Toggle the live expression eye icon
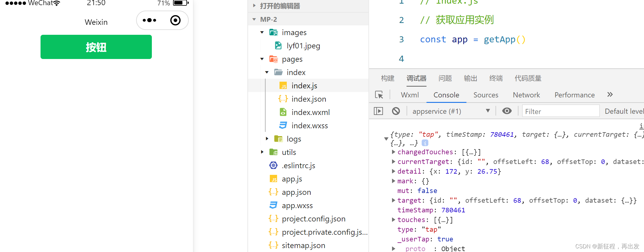 coord(507,111)
